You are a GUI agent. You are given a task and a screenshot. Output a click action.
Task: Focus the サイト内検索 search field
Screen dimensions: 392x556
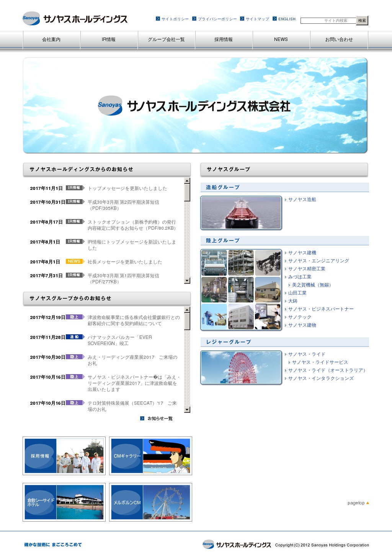tap(328, 21)
